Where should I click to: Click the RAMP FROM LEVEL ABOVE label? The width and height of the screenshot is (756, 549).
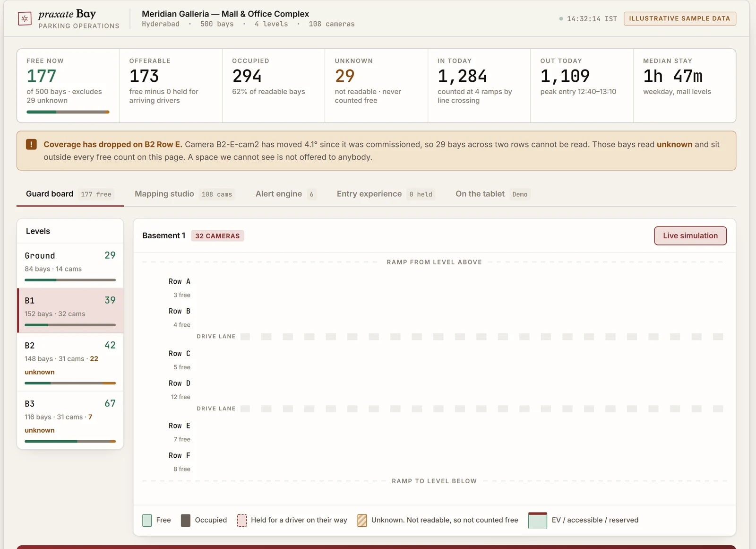pyautogui.click(x=434, y=262)
